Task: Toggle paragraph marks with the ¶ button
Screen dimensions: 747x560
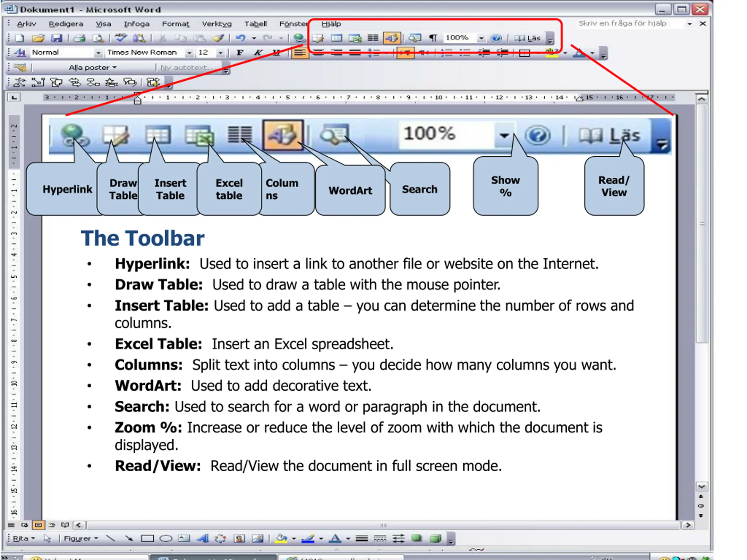Action: [x=433, y=38]
